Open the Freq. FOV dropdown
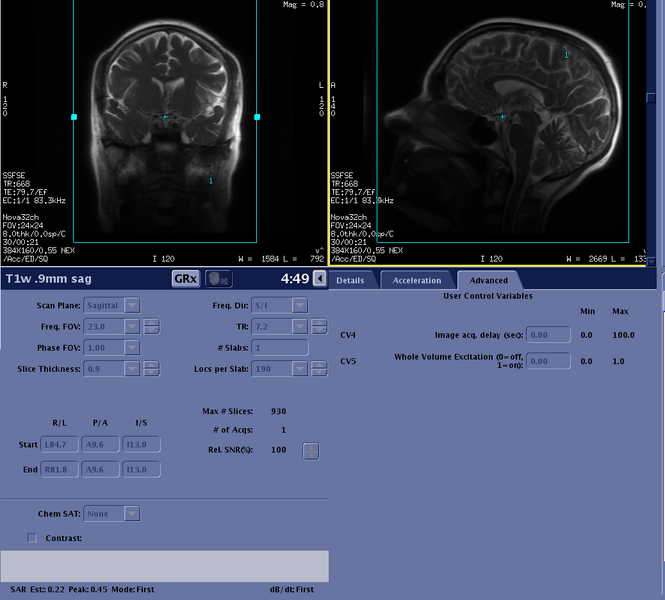This screenshot has height=600, width=665. tap(132, 327)
